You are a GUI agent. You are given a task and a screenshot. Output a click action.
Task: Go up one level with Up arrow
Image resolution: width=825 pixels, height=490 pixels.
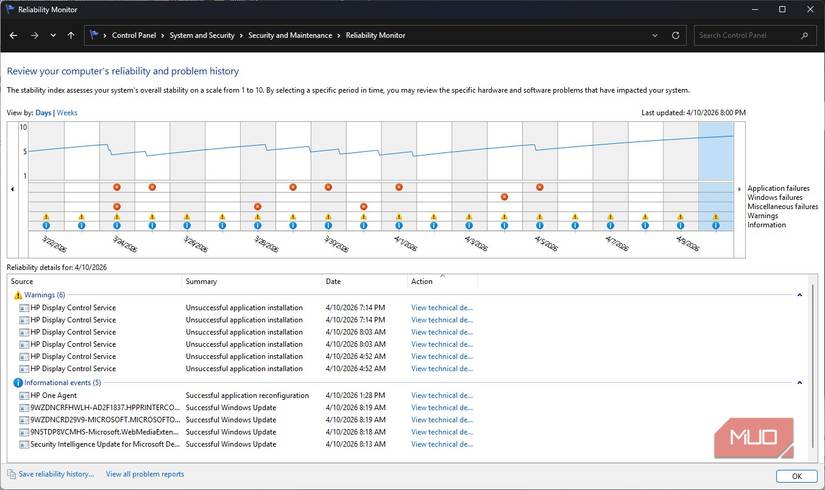71,35
